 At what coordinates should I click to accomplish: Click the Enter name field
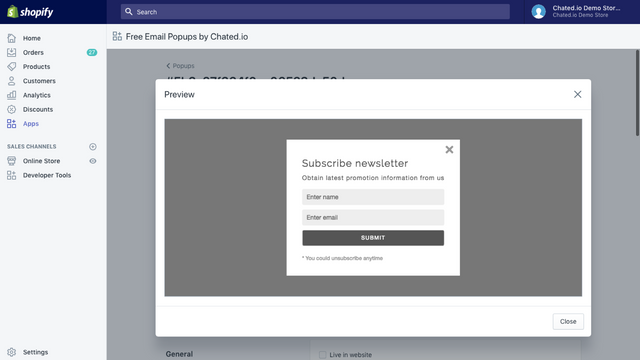[x=373, y=197]
